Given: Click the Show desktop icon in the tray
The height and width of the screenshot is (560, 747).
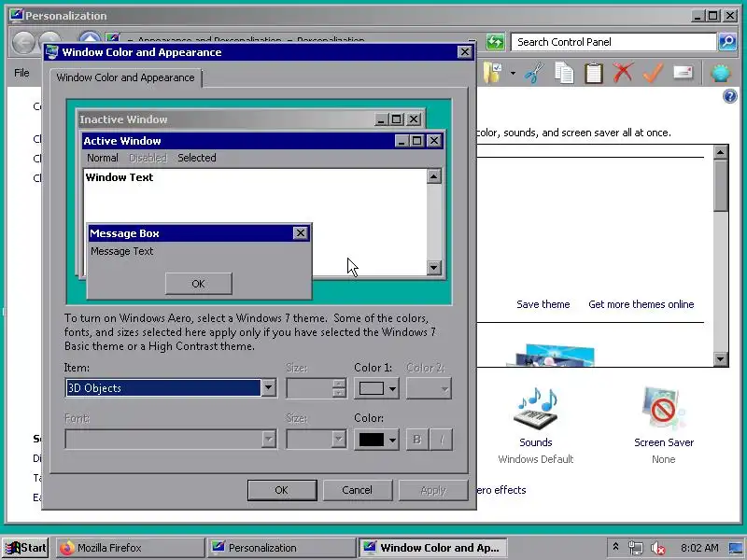Looking at the screenshot, I should (x=736, y=548).
